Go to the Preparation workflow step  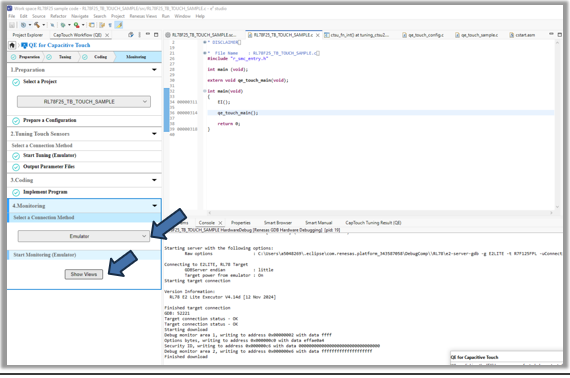[x=25, y=57]
